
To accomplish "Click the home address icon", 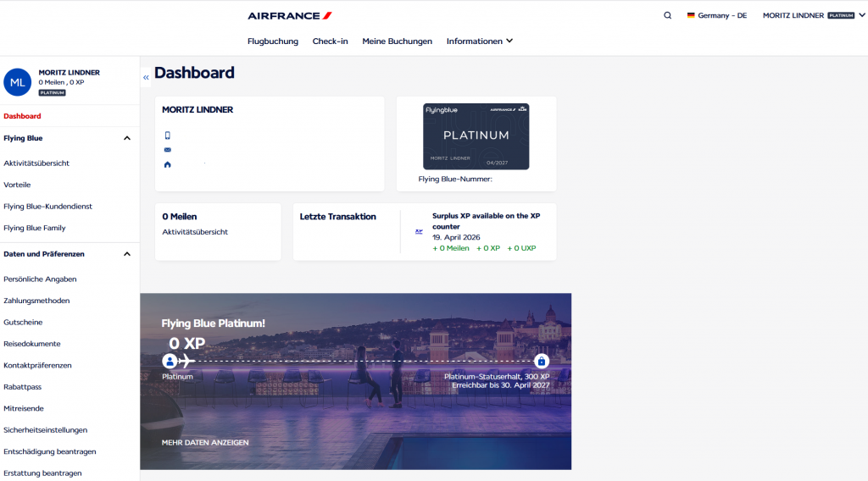I will click(168, 164).
